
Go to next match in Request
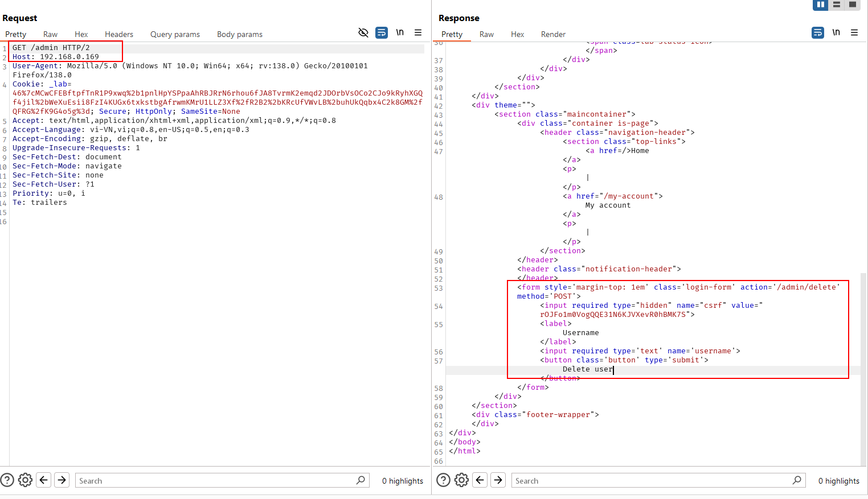click(62, 480)
